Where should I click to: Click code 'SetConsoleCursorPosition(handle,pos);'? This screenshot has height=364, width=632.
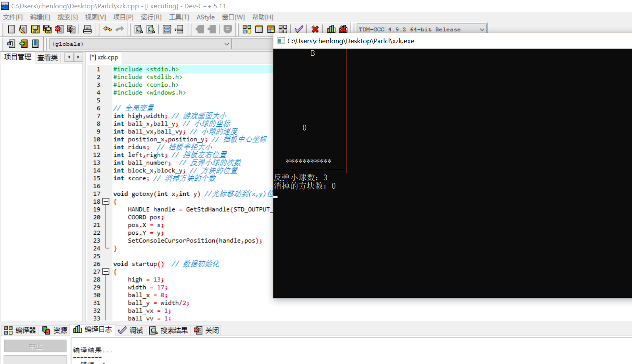pyautogui.click(x=195, y=241)
